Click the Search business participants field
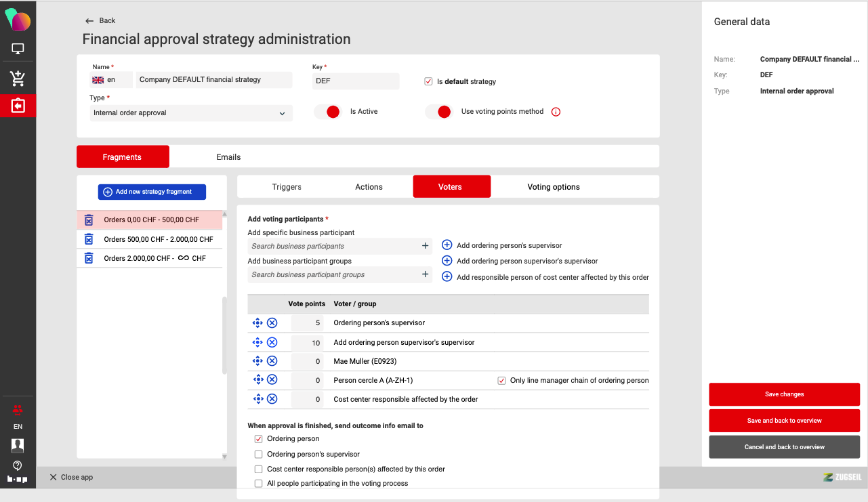 pyautogui.click(x=332, y=246)
